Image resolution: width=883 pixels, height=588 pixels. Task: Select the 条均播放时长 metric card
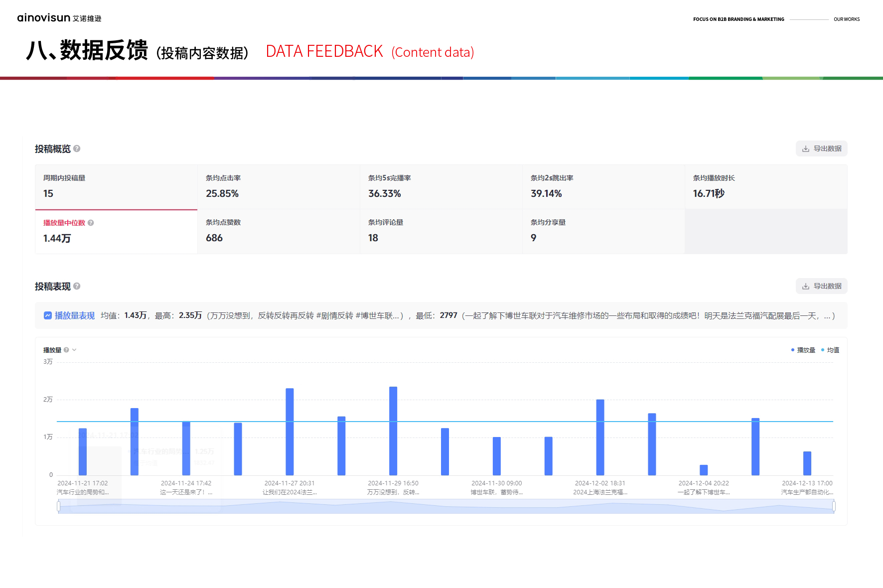765,187
